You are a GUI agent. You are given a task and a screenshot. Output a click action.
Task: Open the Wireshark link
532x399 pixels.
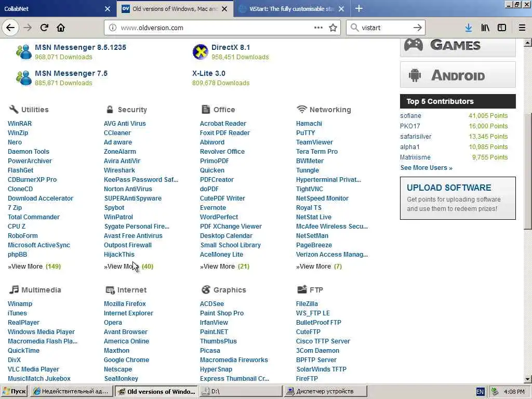(119, 170)
